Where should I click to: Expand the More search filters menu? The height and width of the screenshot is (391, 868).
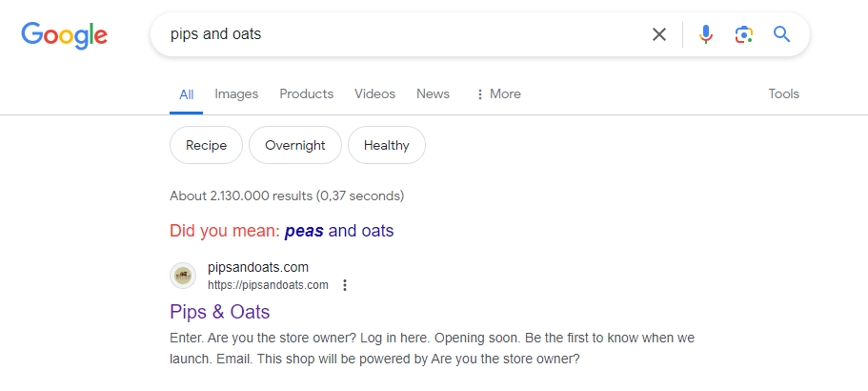point(498,93)
